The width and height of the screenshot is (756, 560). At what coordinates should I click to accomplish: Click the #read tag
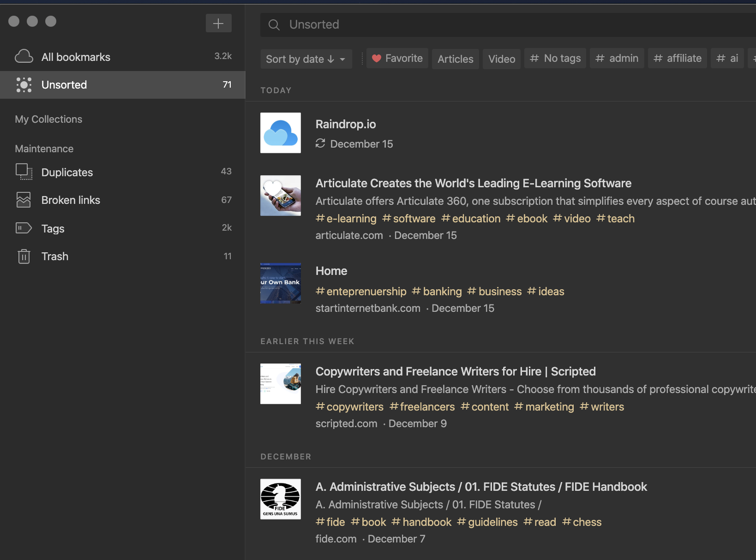coord(540,522)
